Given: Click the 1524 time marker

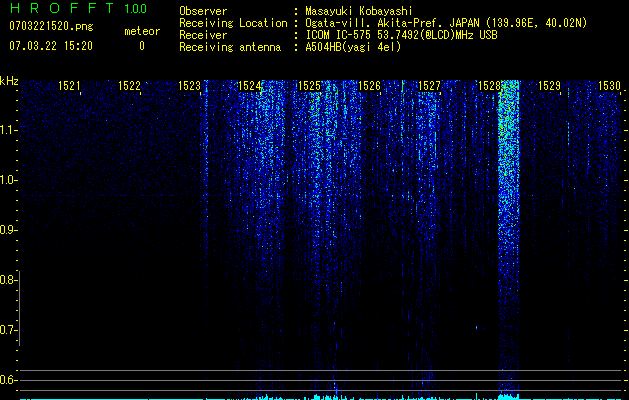Looking at the screenshot, I should point(249,85).
